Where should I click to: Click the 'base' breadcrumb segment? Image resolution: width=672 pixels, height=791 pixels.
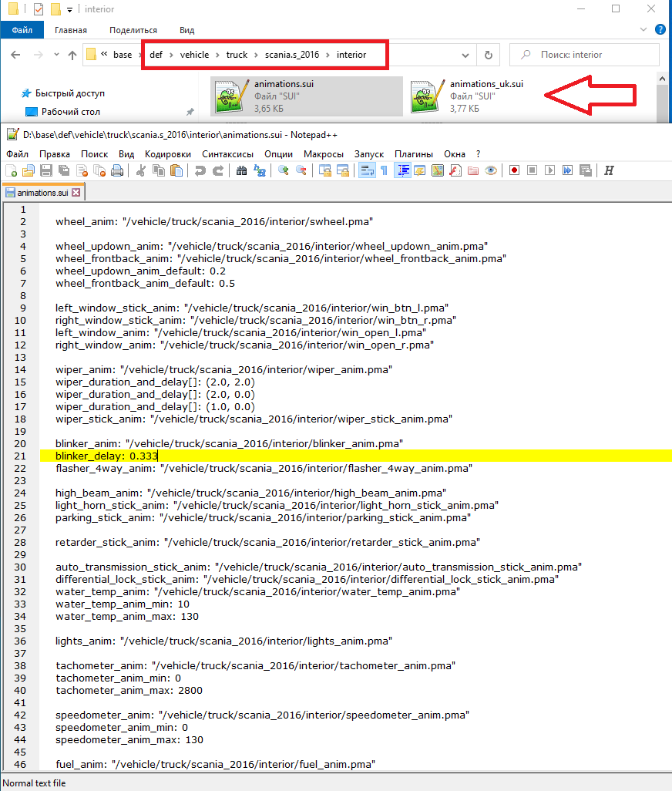[123, 55]
